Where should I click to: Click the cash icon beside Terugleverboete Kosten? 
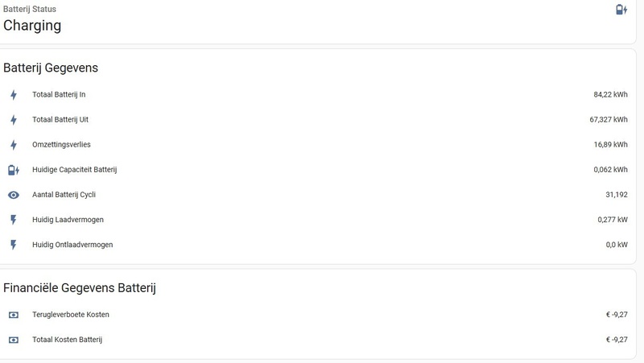point(14,315)
